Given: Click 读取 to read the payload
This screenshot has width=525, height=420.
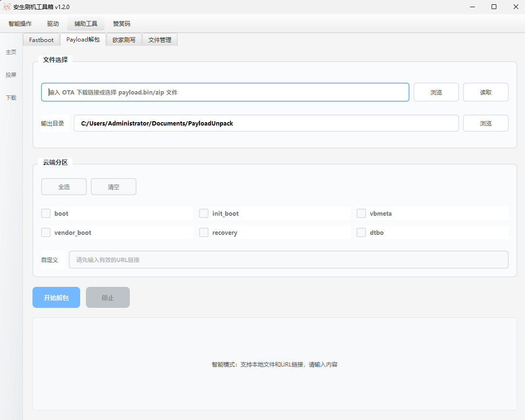Looking at the screenshot, I should point(485,92).
